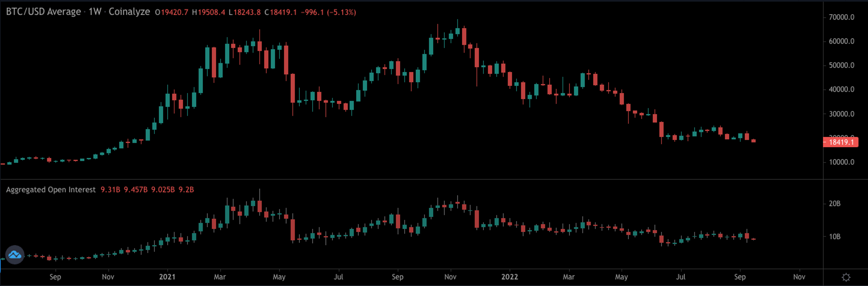Click the leftmost Sep time axis label
Image resolution: width=868 pixels, height=286 pixels.
[55, 277]
